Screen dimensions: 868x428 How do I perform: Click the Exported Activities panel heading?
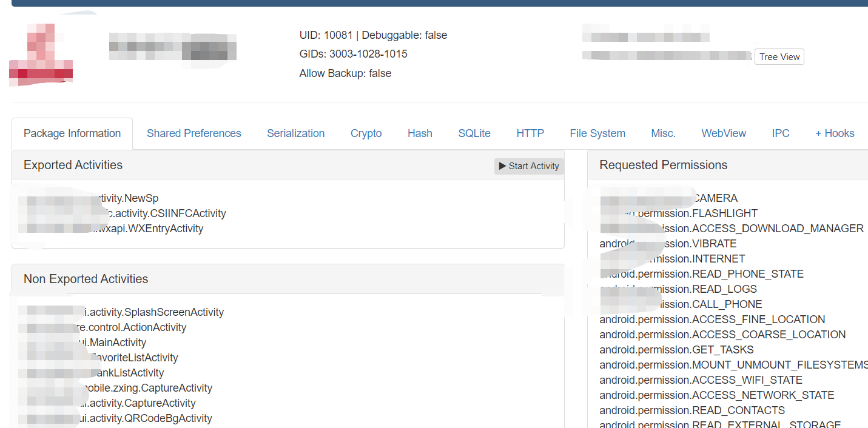73,165
